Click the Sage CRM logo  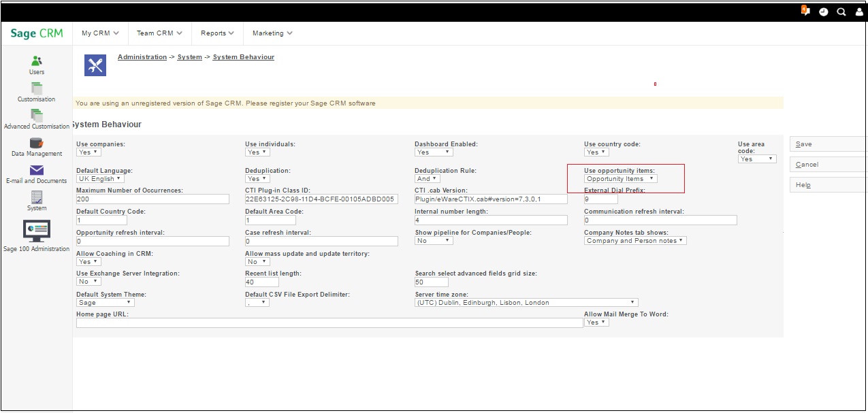coord(37,33)
